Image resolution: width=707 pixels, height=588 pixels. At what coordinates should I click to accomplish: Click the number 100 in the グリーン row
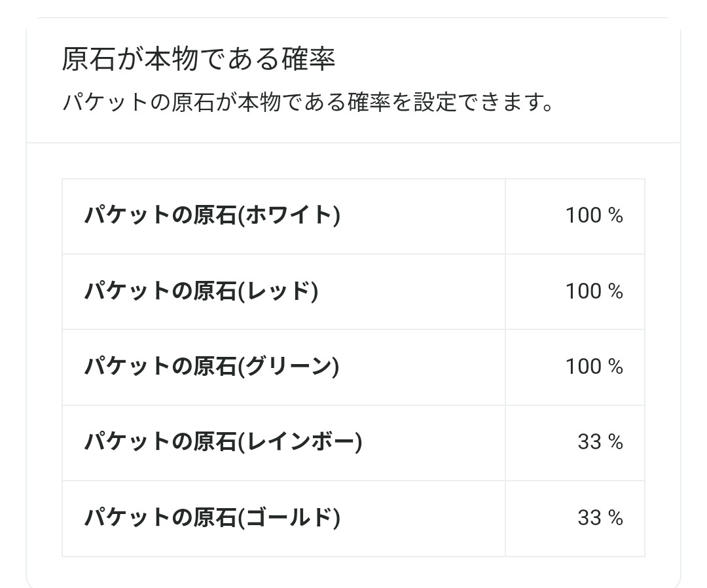click(x=583, y=367)
